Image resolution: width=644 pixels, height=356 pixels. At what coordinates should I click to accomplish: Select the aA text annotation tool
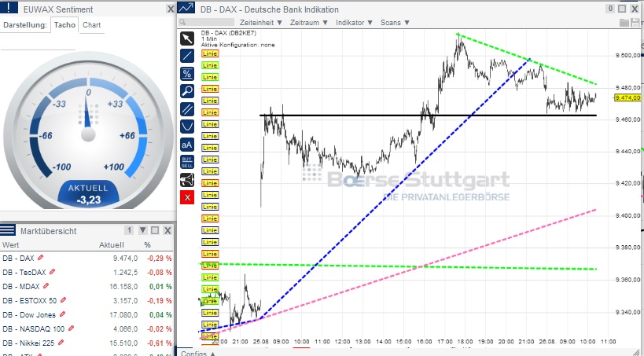(187, 145)
